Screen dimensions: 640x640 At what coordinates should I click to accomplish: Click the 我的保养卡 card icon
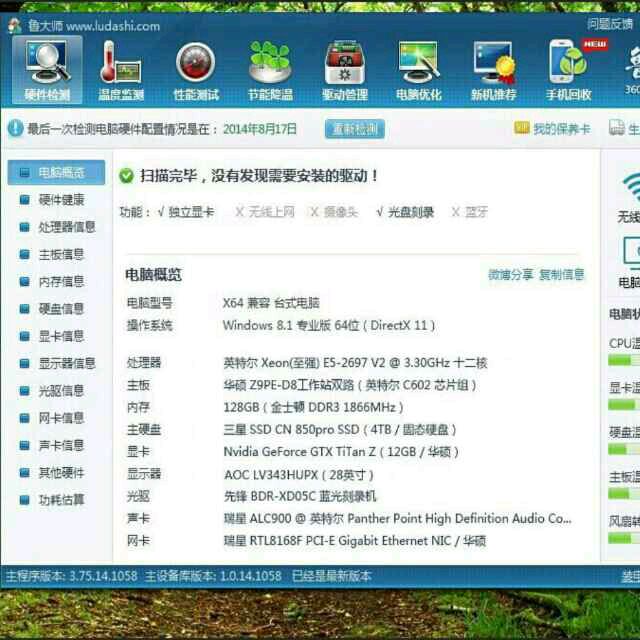(522, 128)
